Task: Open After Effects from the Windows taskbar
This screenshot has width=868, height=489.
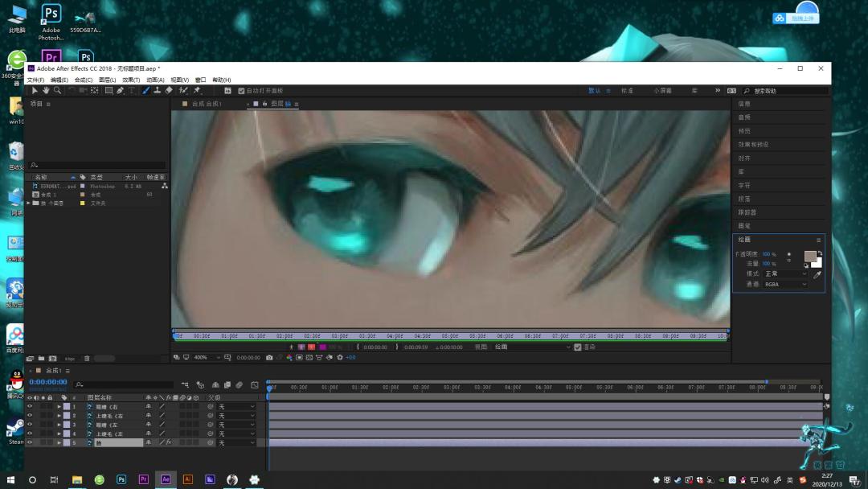Action: [x=166, y=479]
